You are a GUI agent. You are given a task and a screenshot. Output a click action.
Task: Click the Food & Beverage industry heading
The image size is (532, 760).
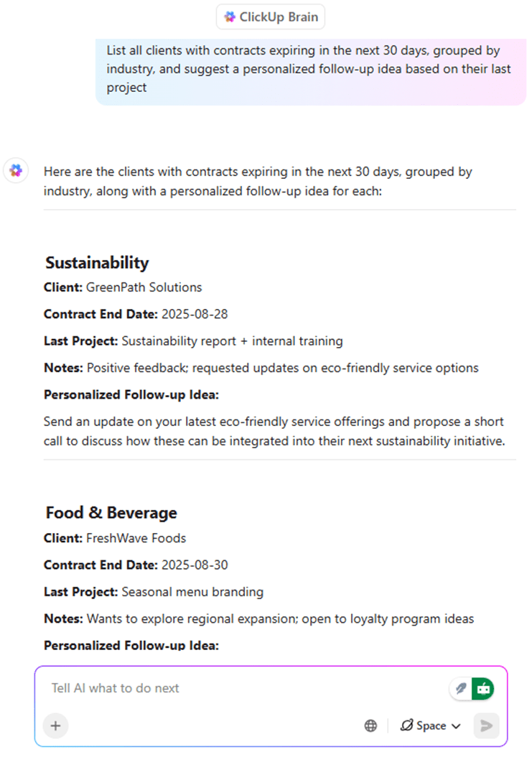111,513
